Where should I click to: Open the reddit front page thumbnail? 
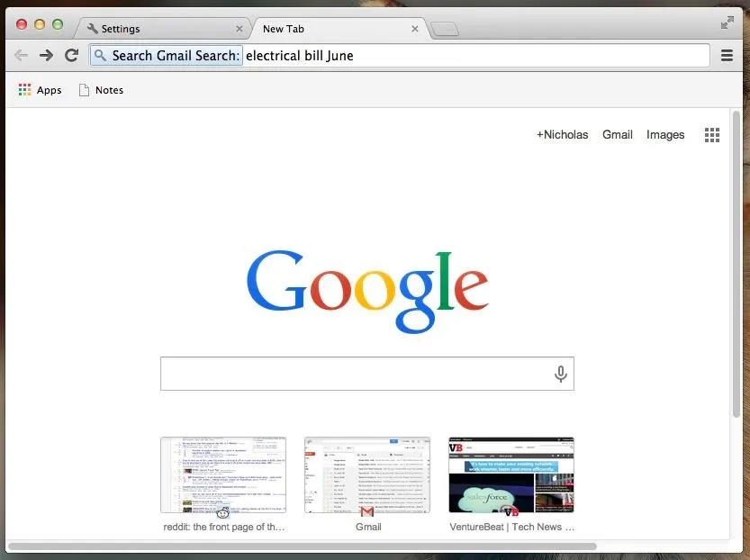click(223, 474)
